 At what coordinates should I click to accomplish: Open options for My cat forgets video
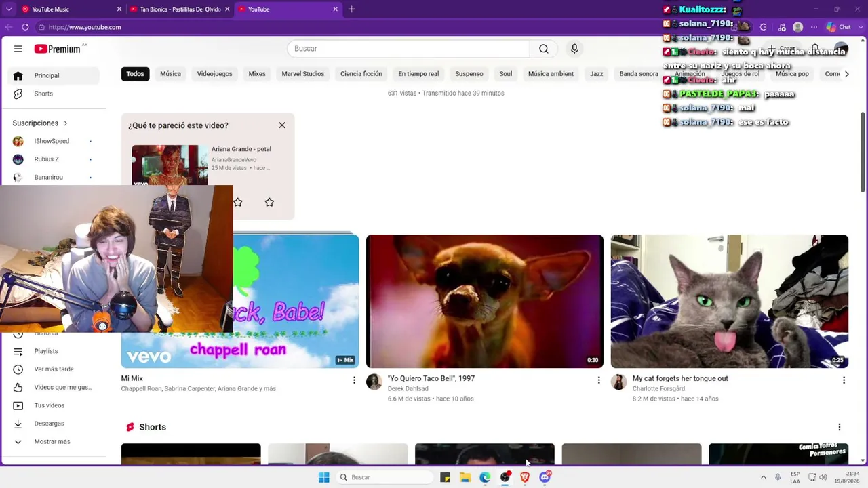[844, 380]
